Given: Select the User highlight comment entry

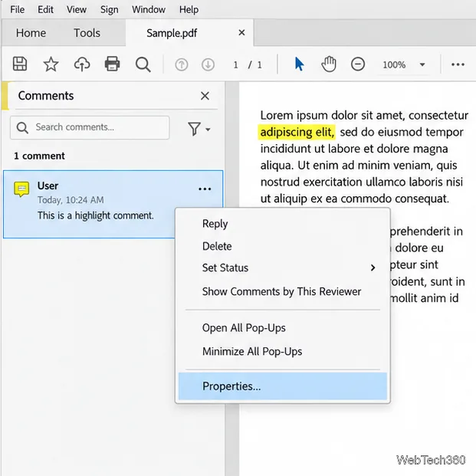Looking at the screenshot, I should pos(113,205).
